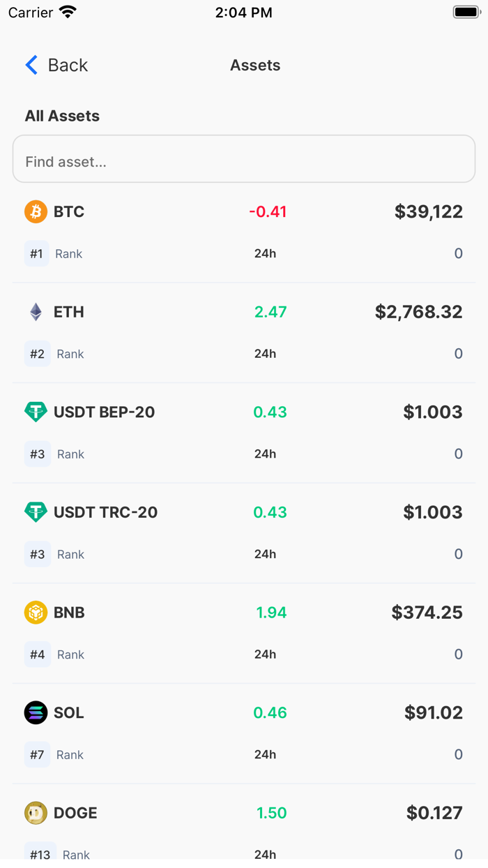Click the All Assets heading
The width and height of the screenshot is (488, 868).
pyautogui.click(x=62, y=116)
